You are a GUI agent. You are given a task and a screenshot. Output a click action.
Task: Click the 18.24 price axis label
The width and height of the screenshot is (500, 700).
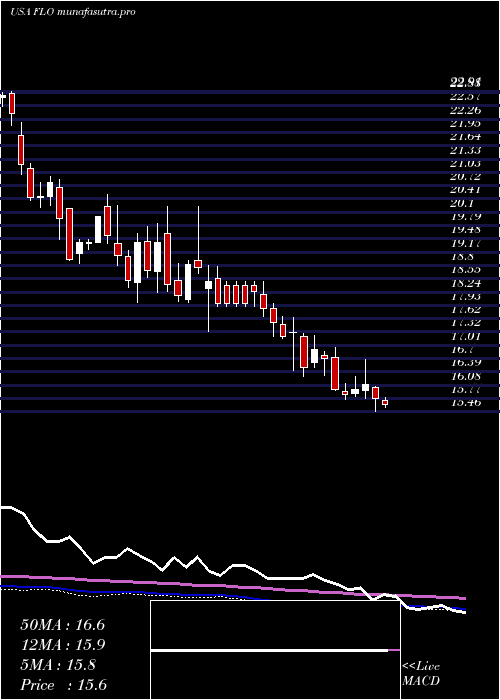pos(466,283)
